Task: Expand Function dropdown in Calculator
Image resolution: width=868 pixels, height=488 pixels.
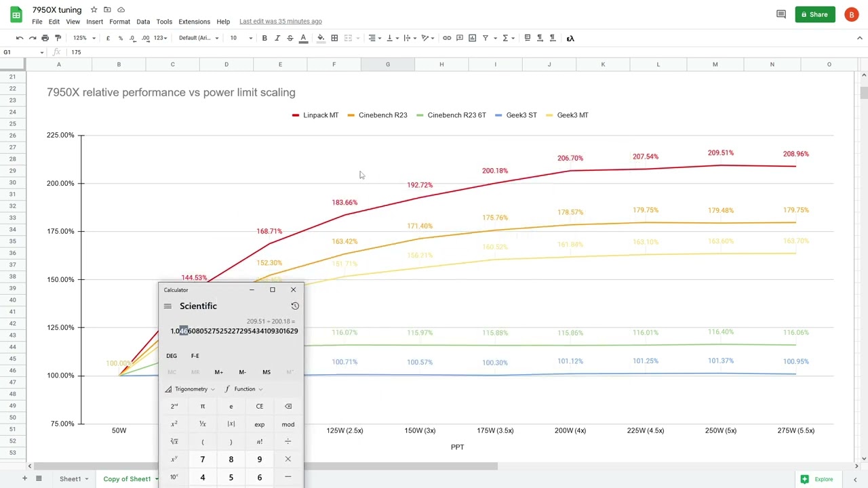Action: (243, 389)
